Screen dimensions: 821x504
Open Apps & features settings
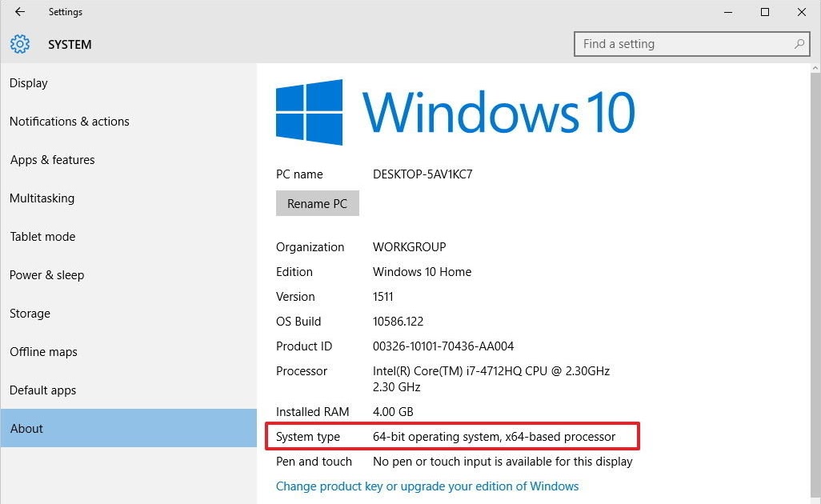click(128, 160)
